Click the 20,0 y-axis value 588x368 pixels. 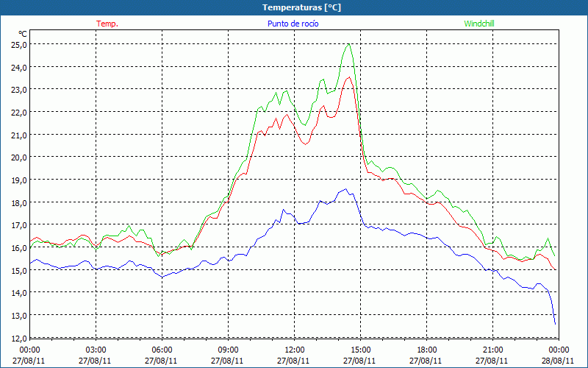coord(18,158)
